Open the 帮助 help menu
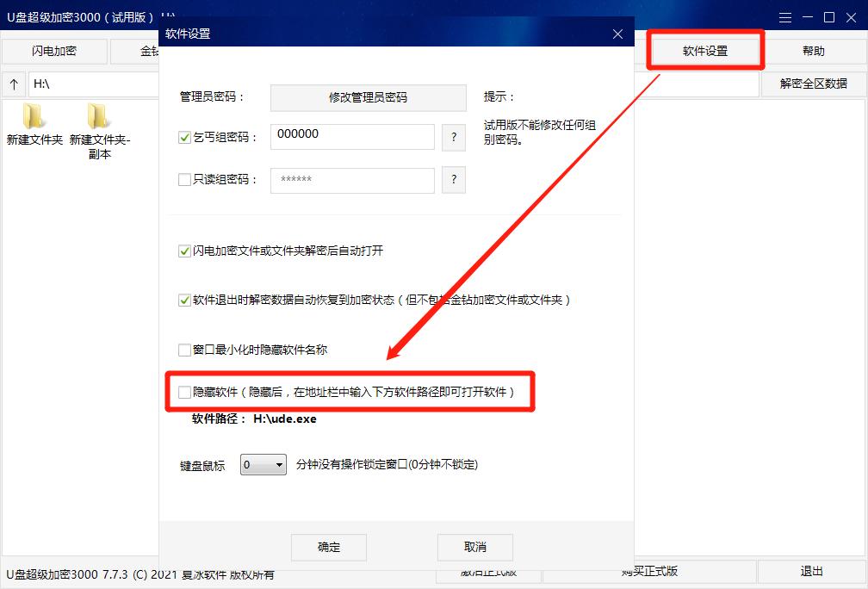This screenshot has width=868, height=589. (x=813, y=51)
